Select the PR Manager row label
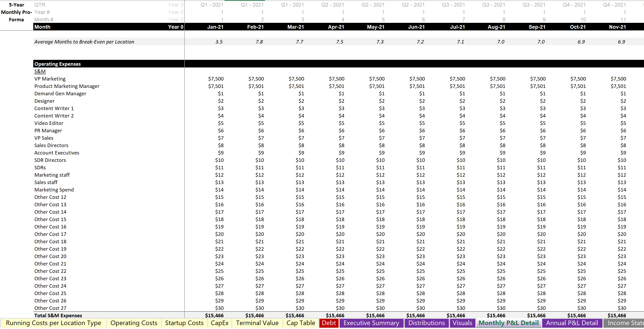Viewport: 644px width, 329px height. coord(48,131)
